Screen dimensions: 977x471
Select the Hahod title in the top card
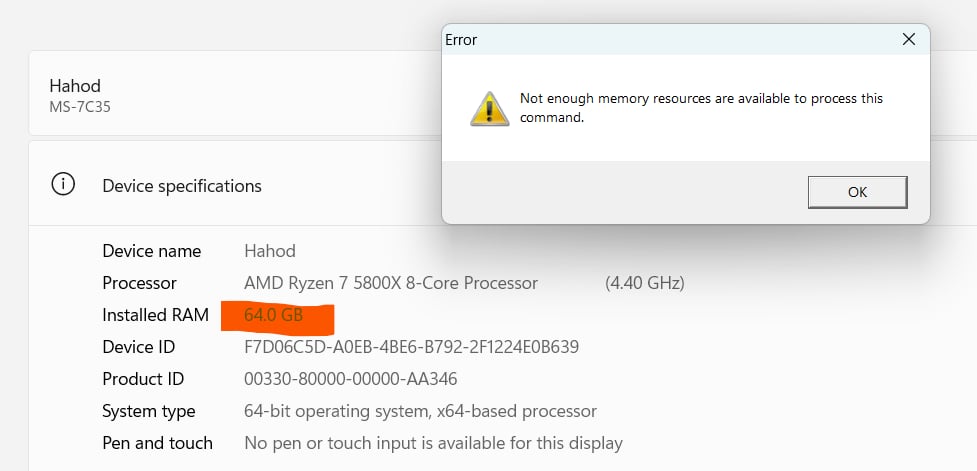pos(75,85)
